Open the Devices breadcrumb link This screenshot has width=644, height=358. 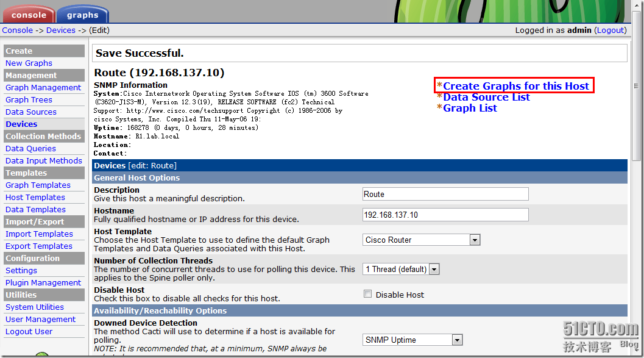(61, 30)
